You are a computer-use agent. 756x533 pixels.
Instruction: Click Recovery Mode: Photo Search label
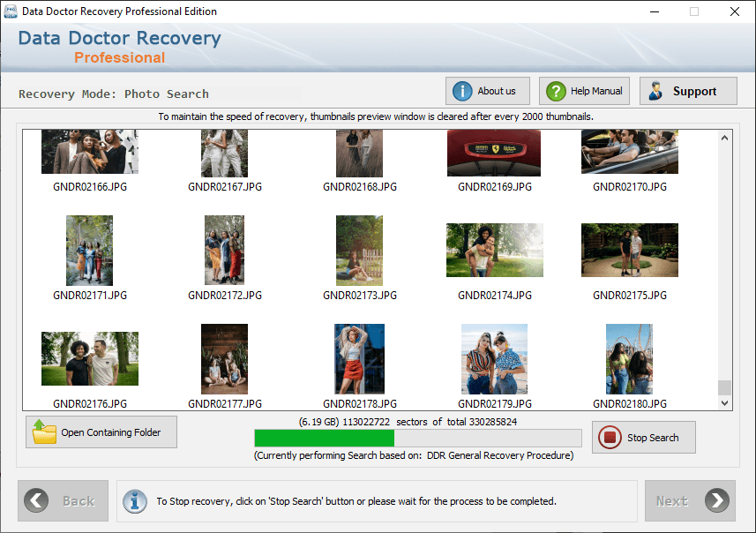114,94
